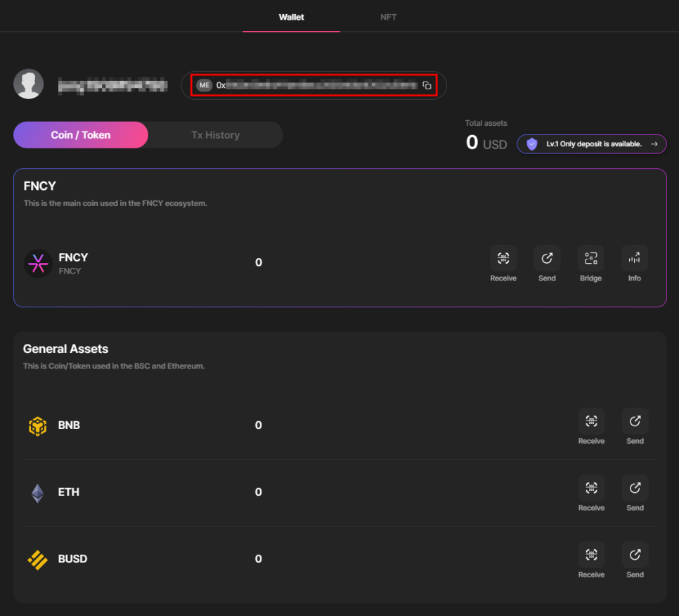Click the BNB asset name
679x616 pixels.
[x=69, y=425]
